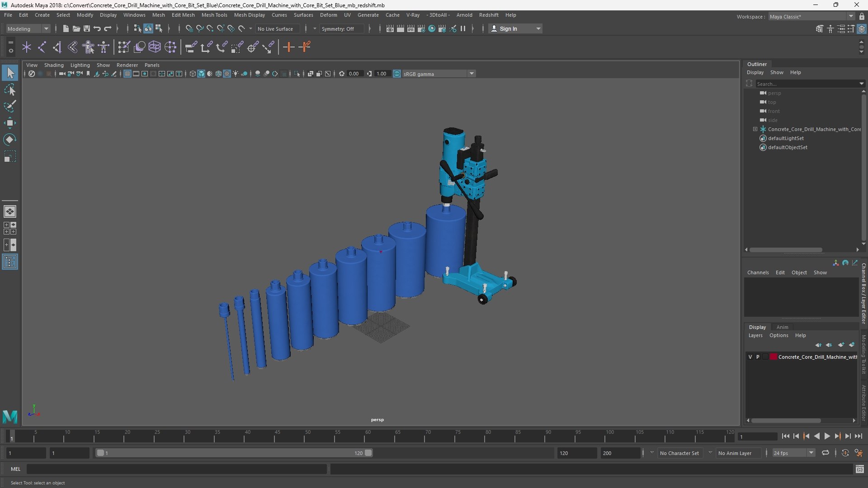Select the single perspective layout icon

pos(9,211)
